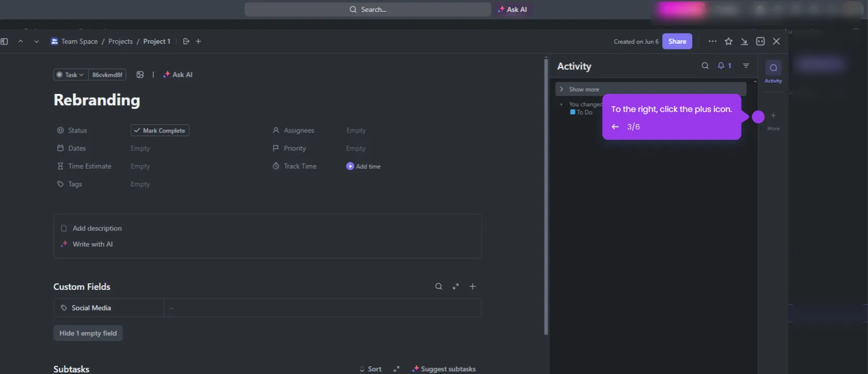Expand Subtasks section with the arrows icon

coord(397,369)
